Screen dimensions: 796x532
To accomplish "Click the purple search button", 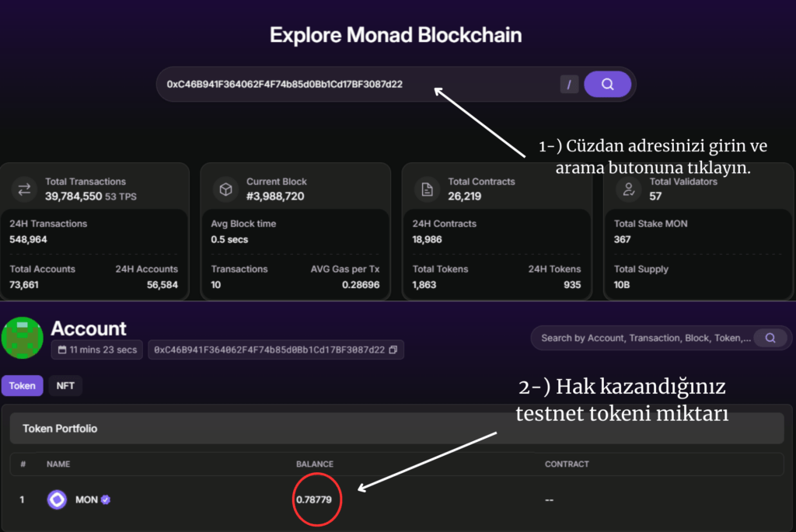I will 607,84.
